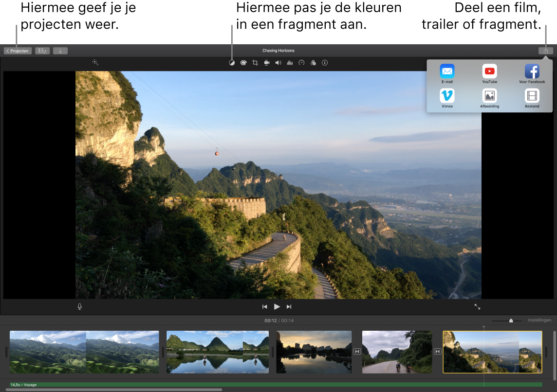Click the import down-arrow button

coord(60,51)
